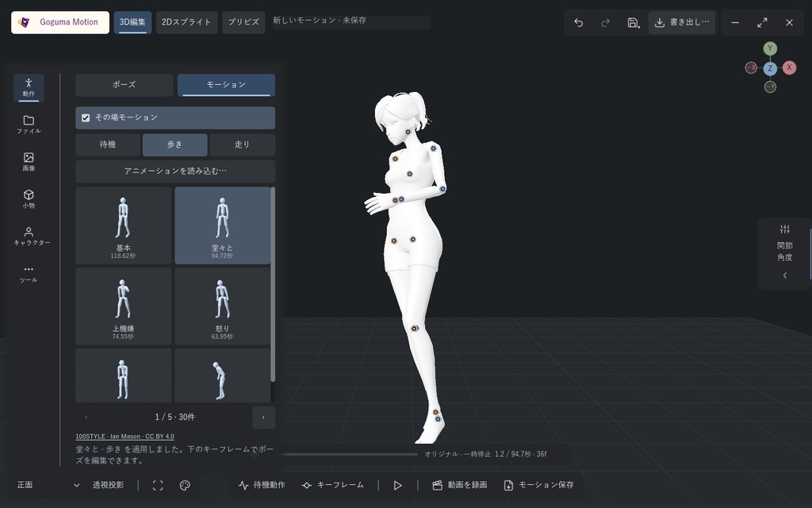Toggle fullscreen expand arrows in title bar
This screenshot has height=508, width=812.
[762, 22]
